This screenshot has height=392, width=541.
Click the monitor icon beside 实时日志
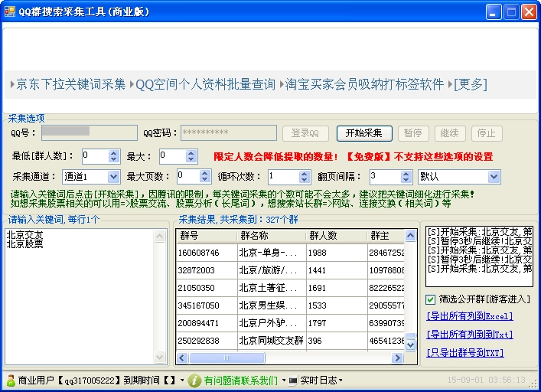point(293,381)
